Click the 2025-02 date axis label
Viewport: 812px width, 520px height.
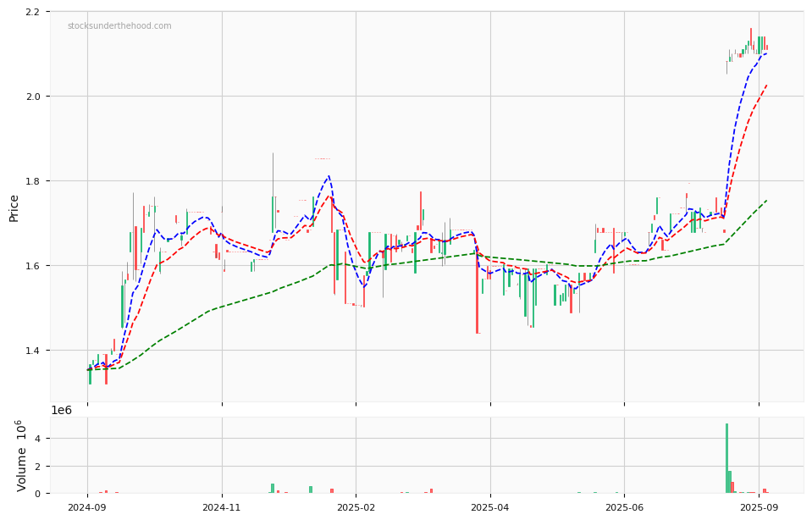coord(356,508)
